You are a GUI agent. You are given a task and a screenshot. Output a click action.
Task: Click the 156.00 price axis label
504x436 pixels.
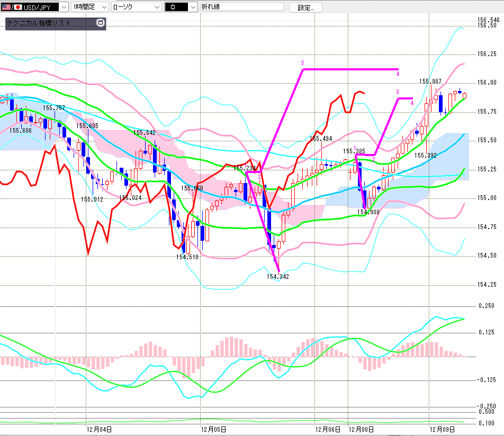pos(487,83)
